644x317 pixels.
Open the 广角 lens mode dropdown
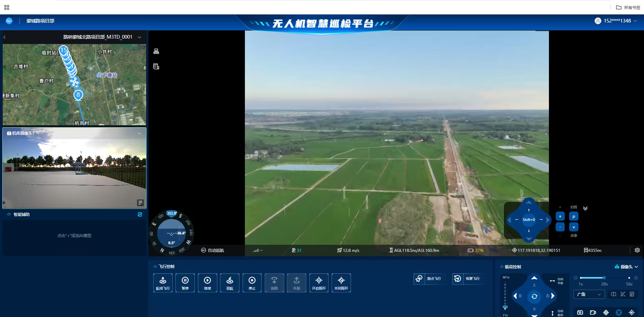coord(589,295)
